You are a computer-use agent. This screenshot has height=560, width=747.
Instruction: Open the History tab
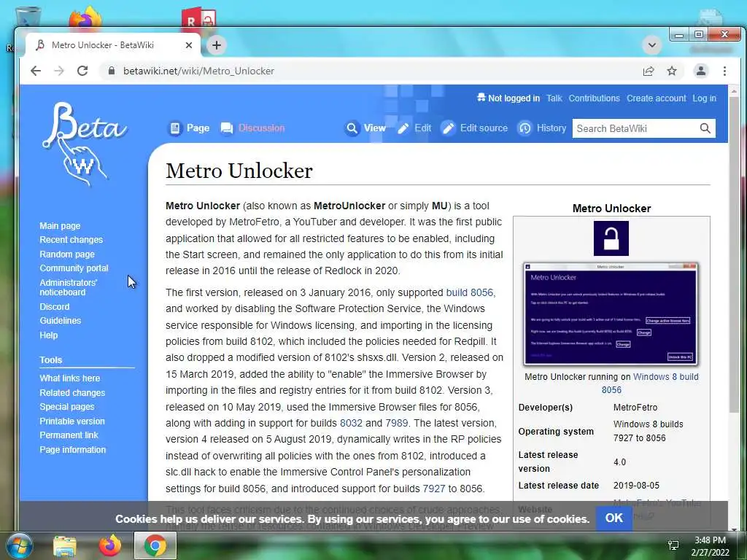tap(542, 128)
